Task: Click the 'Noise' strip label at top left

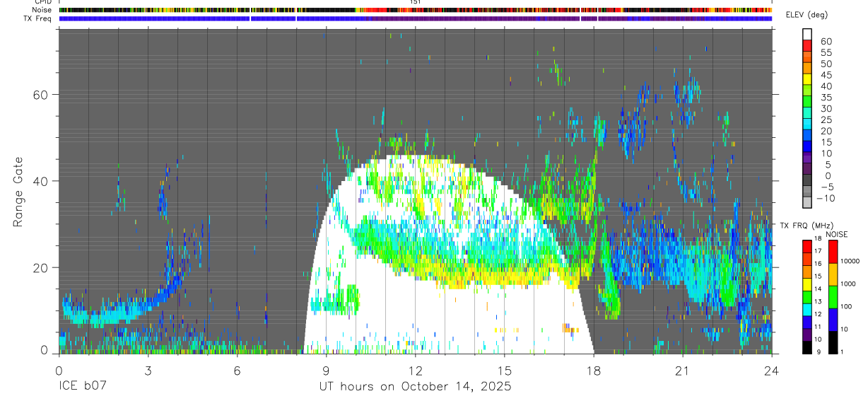Action: coord(42,10)
